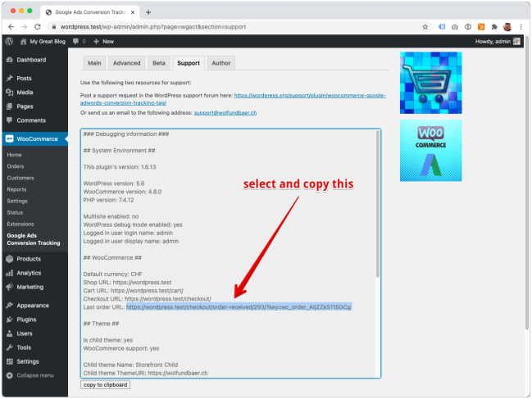Open WooCommerce Customers submenu item
This screenshot has height=399, width=532.
20,178
